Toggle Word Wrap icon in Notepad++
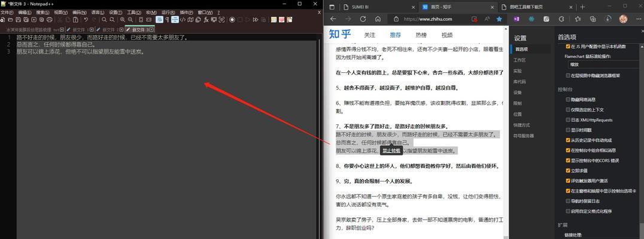Image resolution: width=644 pixels, height=239 pixels. pyautogui.click(x=159, y=20)
